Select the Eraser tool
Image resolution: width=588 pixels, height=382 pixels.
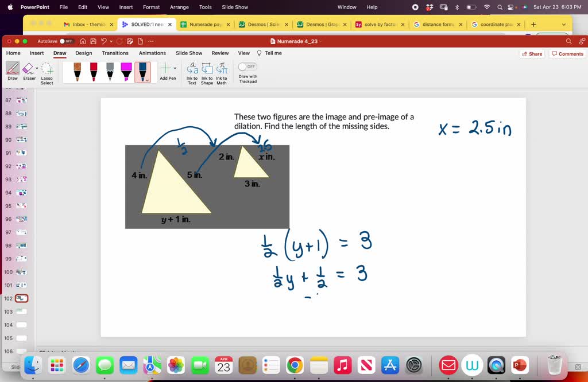click(29, 69)
